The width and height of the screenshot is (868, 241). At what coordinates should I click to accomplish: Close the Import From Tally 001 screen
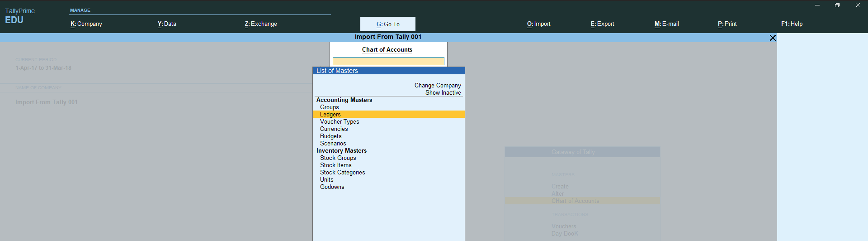point(773,38)
